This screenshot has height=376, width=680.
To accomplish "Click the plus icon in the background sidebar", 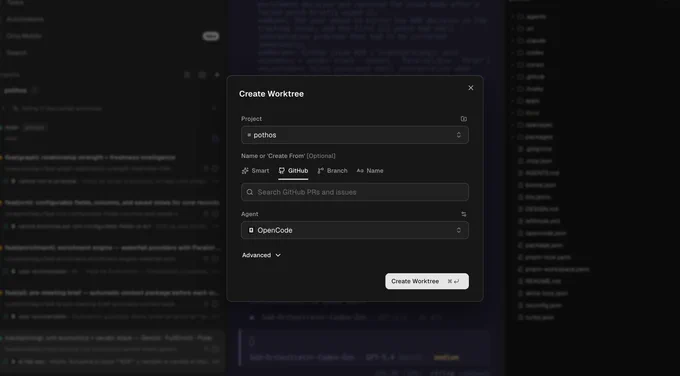I will click(217, 75).
